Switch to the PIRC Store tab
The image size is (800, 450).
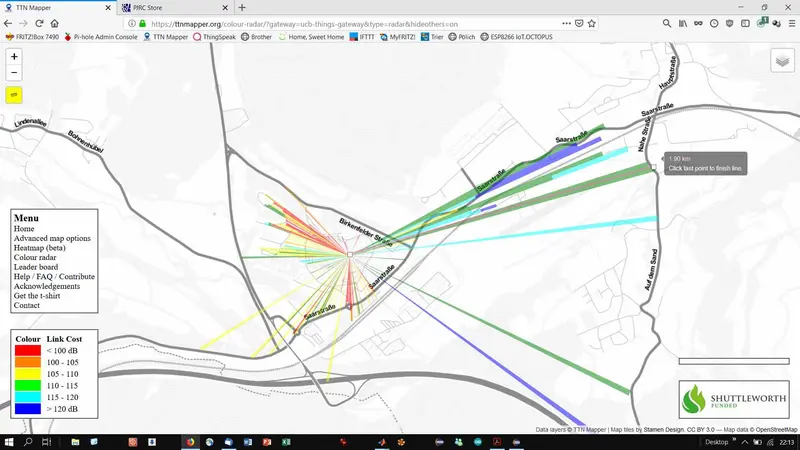coord(170,7)
